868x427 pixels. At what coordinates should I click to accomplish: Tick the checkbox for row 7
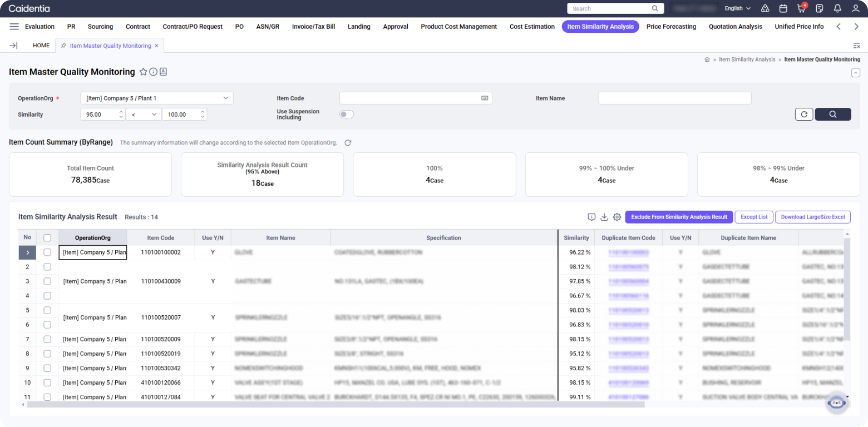(x=47, y=339)
